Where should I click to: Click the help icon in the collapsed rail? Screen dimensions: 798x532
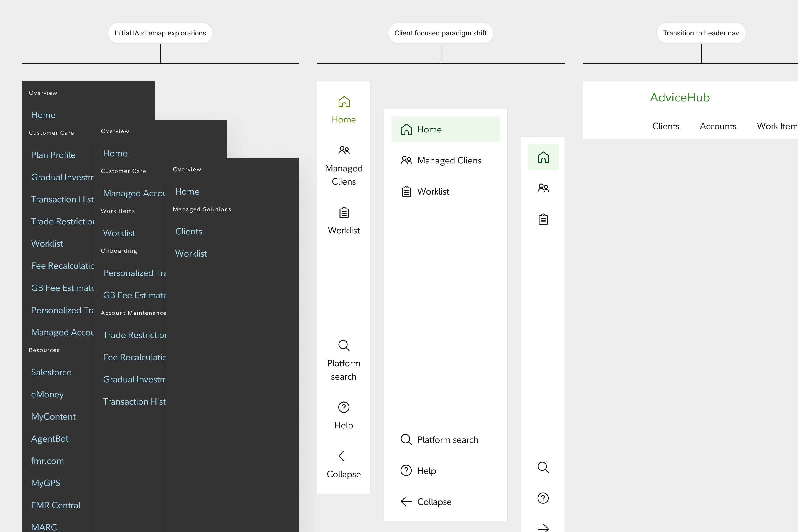click(543, 498)
